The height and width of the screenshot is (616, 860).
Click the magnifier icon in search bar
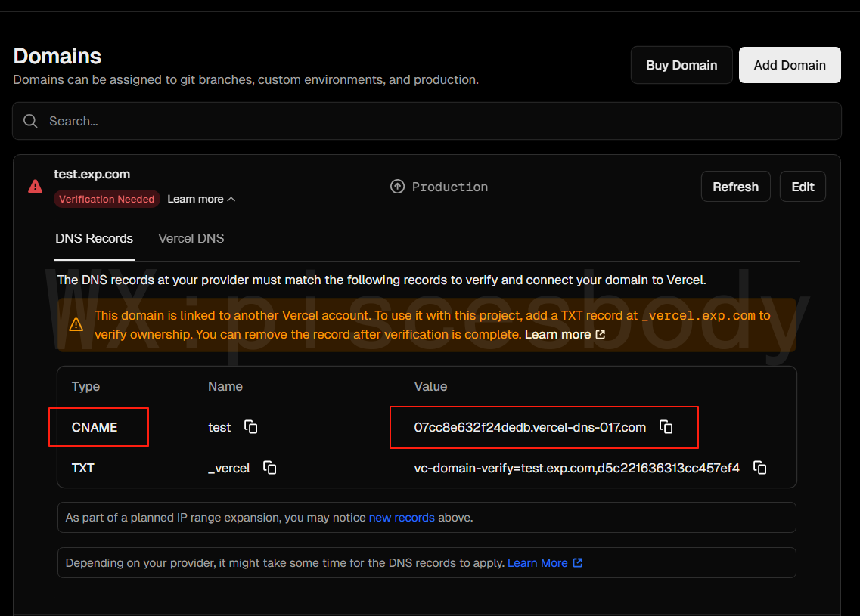pos(30,121)
